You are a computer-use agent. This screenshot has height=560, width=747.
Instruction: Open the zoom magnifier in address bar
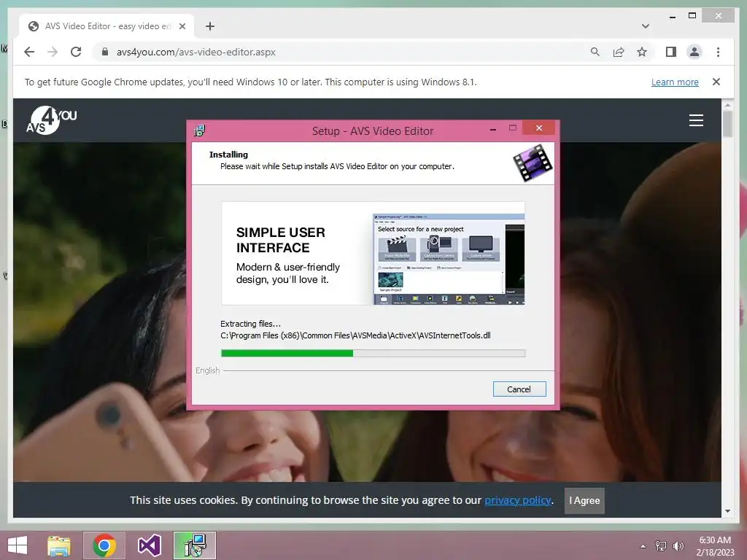(x=595, y=52)
